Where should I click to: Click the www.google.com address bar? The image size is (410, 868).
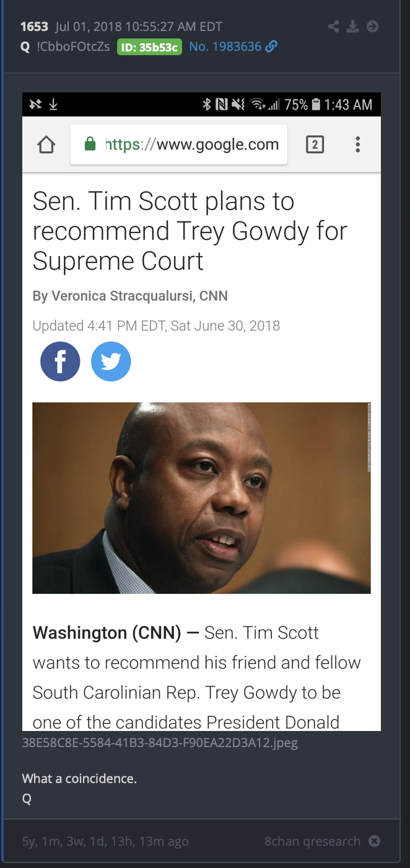(x=179, y=145)
